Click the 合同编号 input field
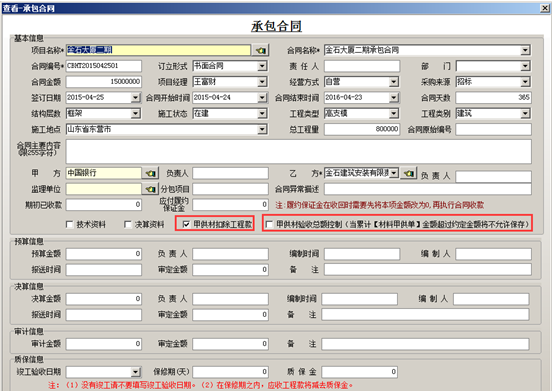Image resolution: width=552 pixels, height=392 pixels. pyautogui.click(x=104, y=66)
